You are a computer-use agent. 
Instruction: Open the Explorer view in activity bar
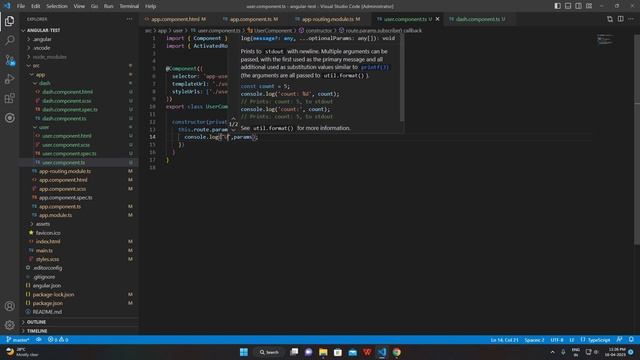pyautogui.click(x=9, y=21)
